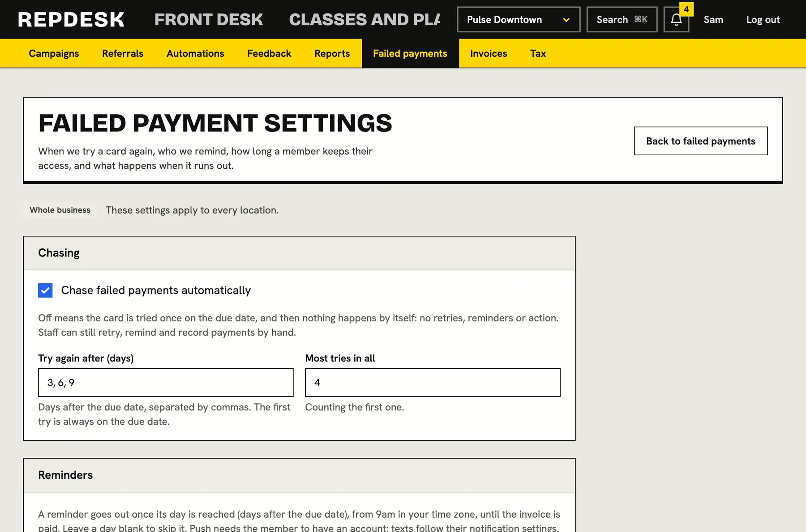Click Back to failed payments button

tap(701, 141)
